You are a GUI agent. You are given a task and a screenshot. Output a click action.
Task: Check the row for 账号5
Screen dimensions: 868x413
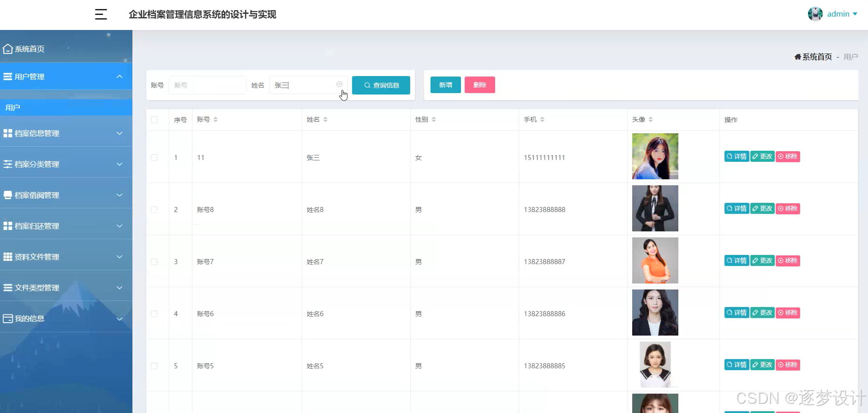[x=154, y=366]
